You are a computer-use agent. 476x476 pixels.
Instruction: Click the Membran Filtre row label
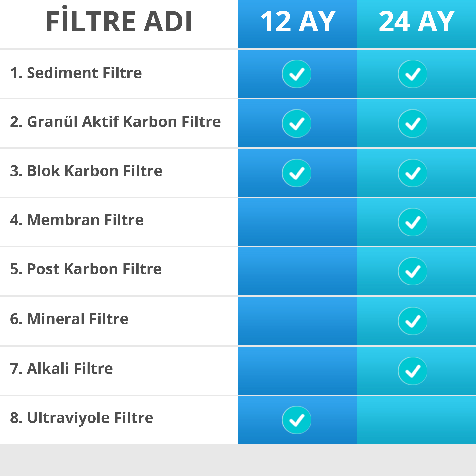(77, 220)
